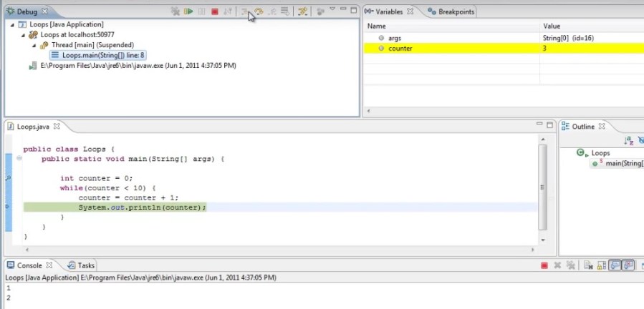
Task: Collapse the Thread [main] (Suspended) node
Action: 34,45
